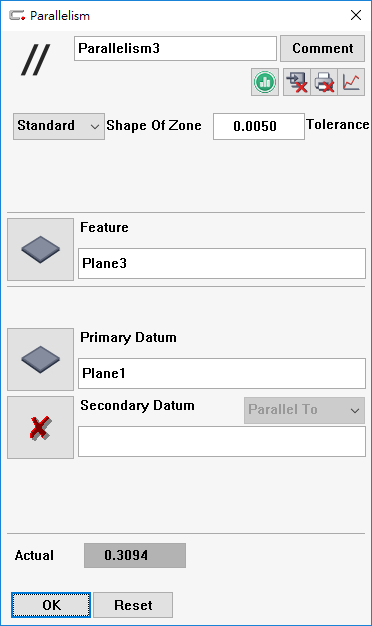Click the Feature field containing Plane3
Image resolution: width=372 pixels, height=626 pixels.
click(x=222, y=263)
